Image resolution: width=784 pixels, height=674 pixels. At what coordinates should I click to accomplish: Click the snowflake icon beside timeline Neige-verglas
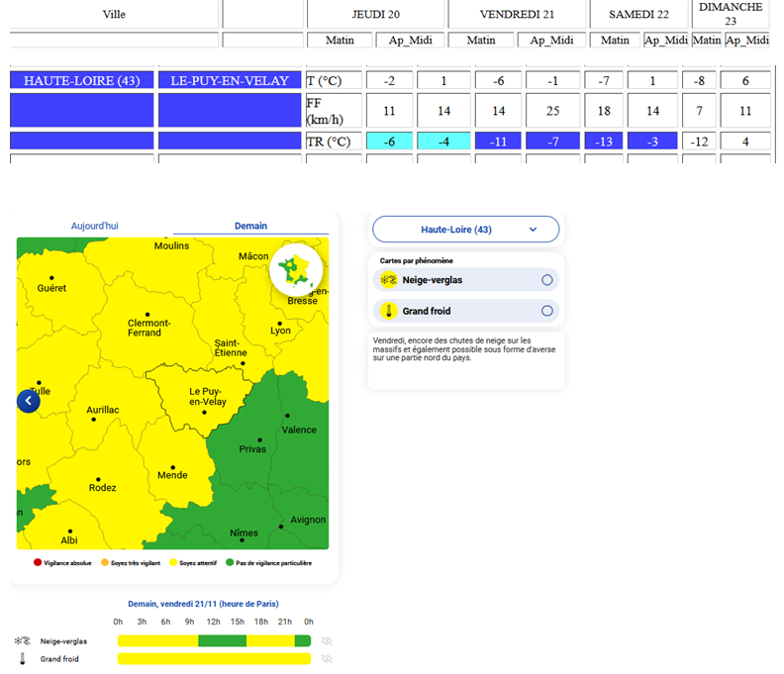[x=22, y=641]
